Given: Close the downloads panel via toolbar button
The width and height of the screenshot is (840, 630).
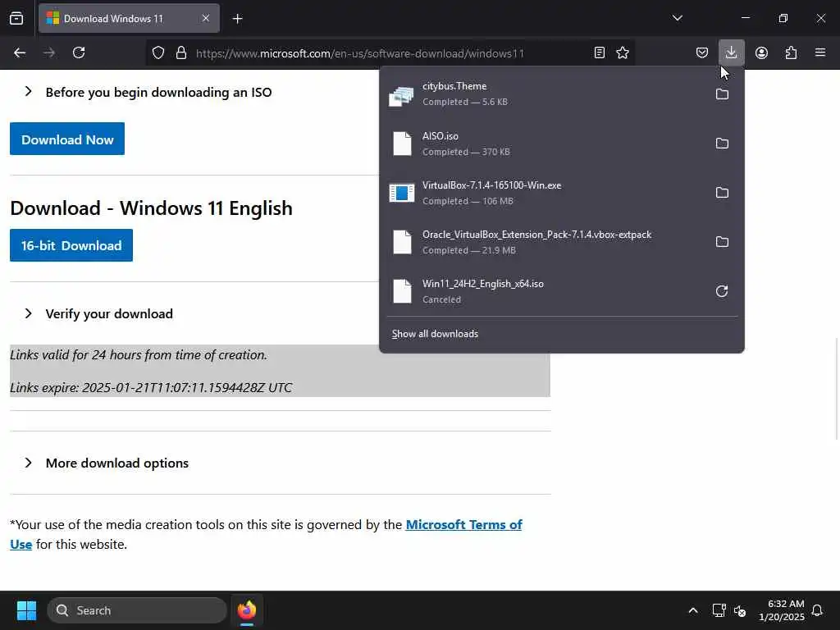Looking at the screenshot, I should (x=731, y=52).
